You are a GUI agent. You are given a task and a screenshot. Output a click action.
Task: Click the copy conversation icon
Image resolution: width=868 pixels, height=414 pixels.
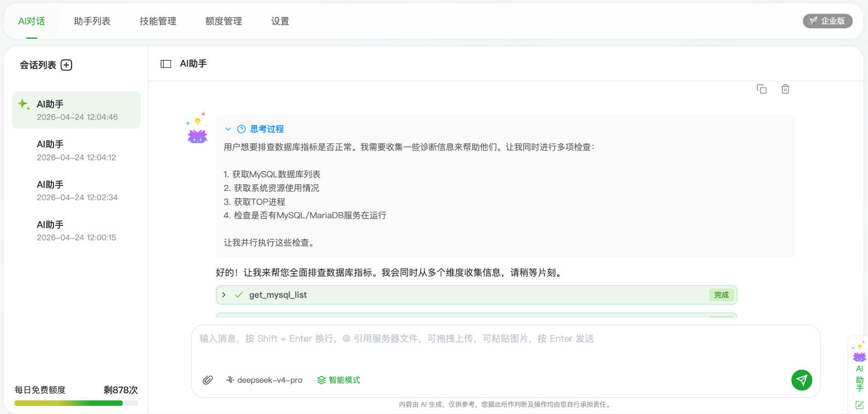[x=762, y=89]
